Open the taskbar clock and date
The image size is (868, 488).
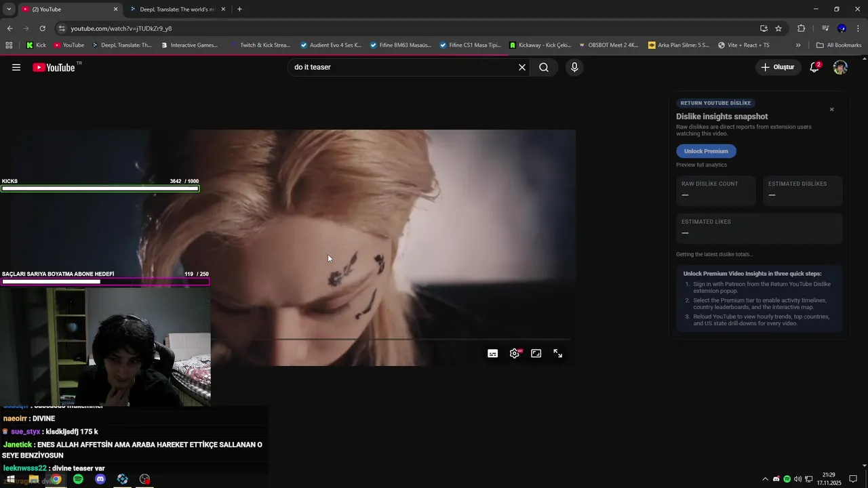[x=829, y=479]
